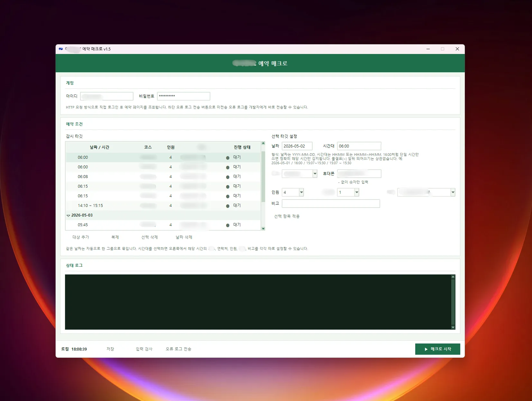The image size is (532, 401).
Task: Click the 비고 remarks input field
Action: 331,203
